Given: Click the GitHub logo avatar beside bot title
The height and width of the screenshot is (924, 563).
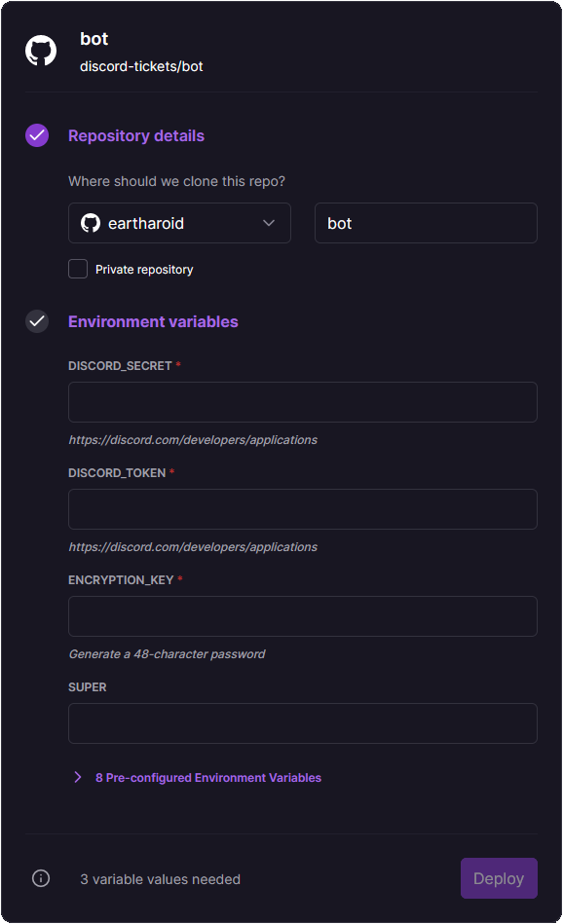Looking at the screenshot, I should (x=40, y=49).
